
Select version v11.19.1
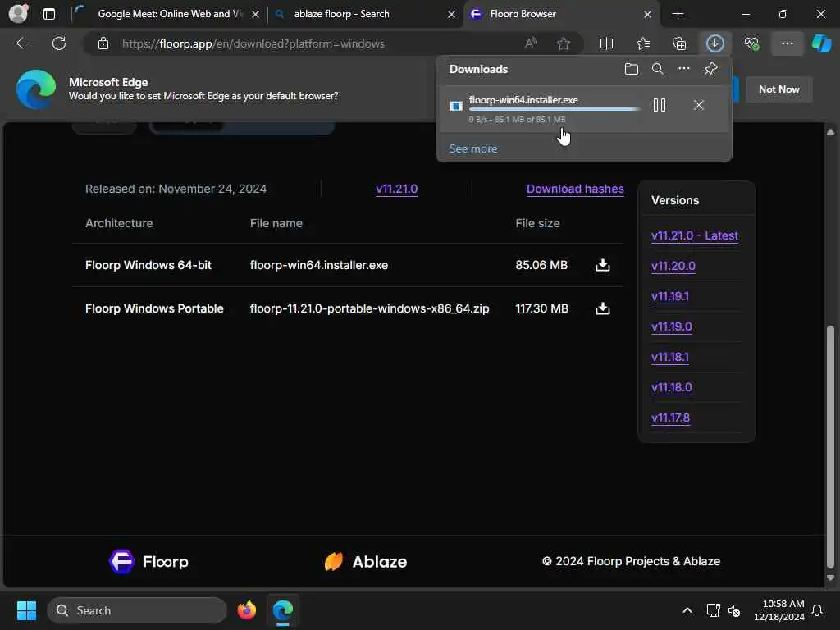point(669,296)
